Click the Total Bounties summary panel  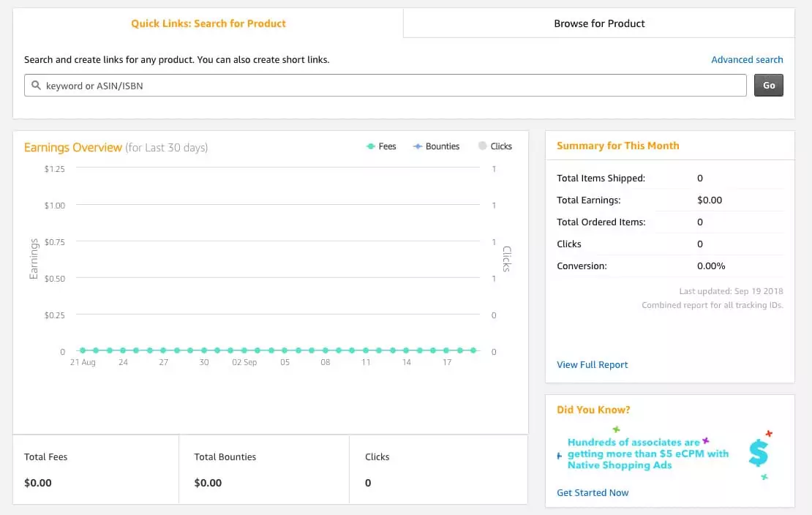[x=263, y=469]
